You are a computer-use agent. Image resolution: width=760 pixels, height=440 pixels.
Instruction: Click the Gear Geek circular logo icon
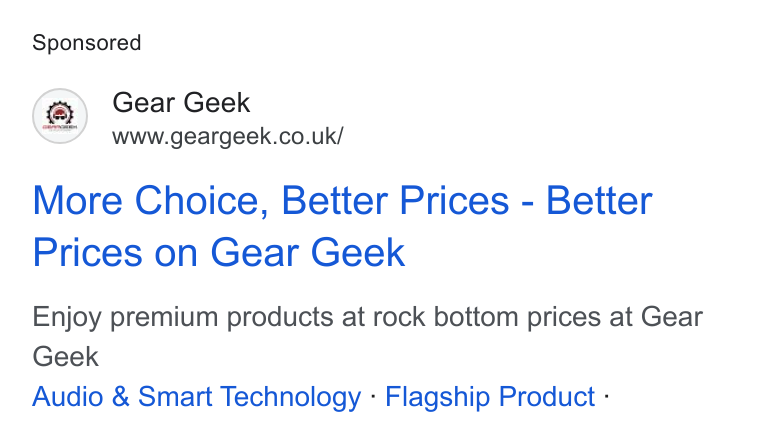point(60,116)
